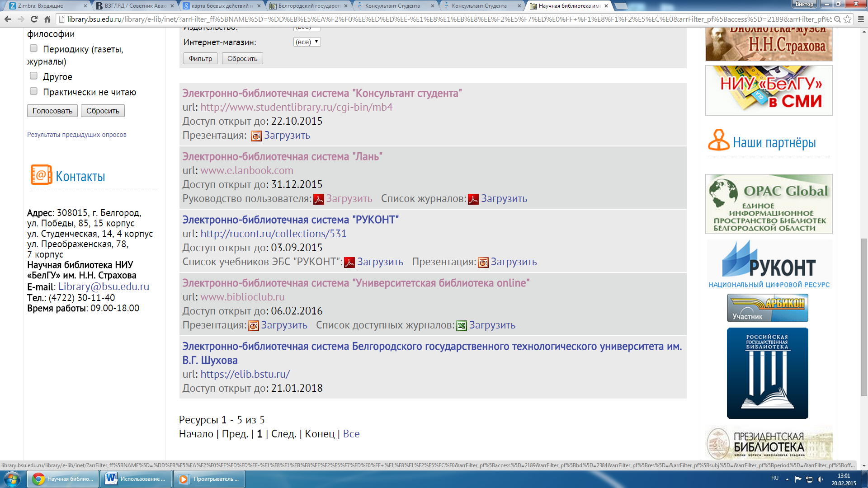Open the elib.bstu.ru link
The width and height of the screenshot is (868, 488).
click(245, 375)
